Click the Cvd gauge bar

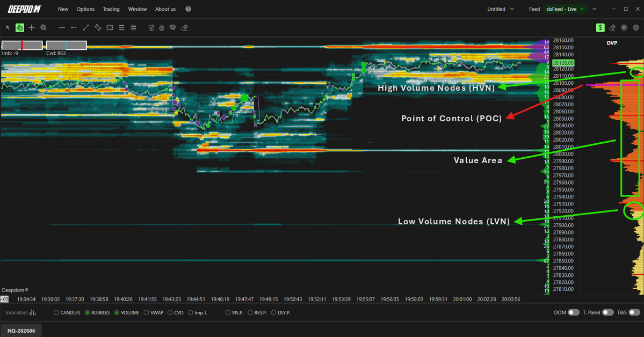[67, 45]
